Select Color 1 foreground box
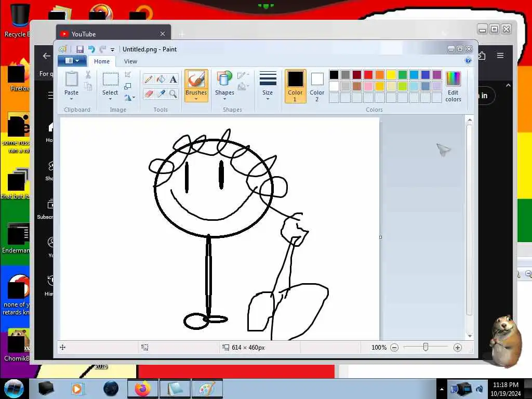532x399 pixels. click(295, 86)
